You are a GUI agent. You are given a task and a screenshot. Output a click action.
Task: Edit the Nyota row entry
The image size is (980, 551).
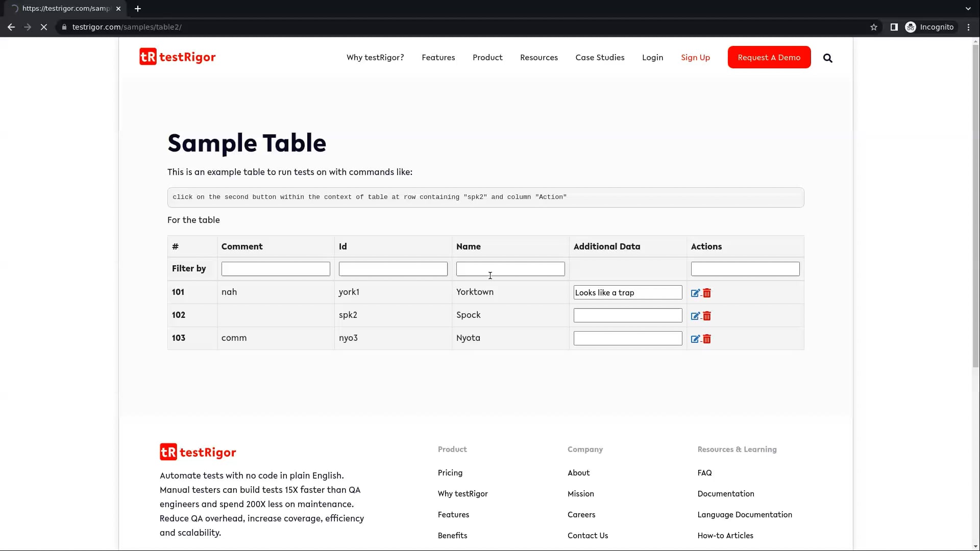click(x=695, y=338)
